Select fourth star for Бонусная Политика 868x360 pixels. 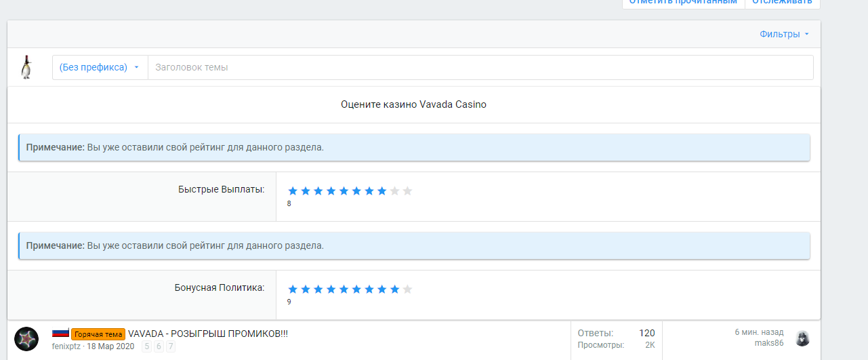coord(331,289)
